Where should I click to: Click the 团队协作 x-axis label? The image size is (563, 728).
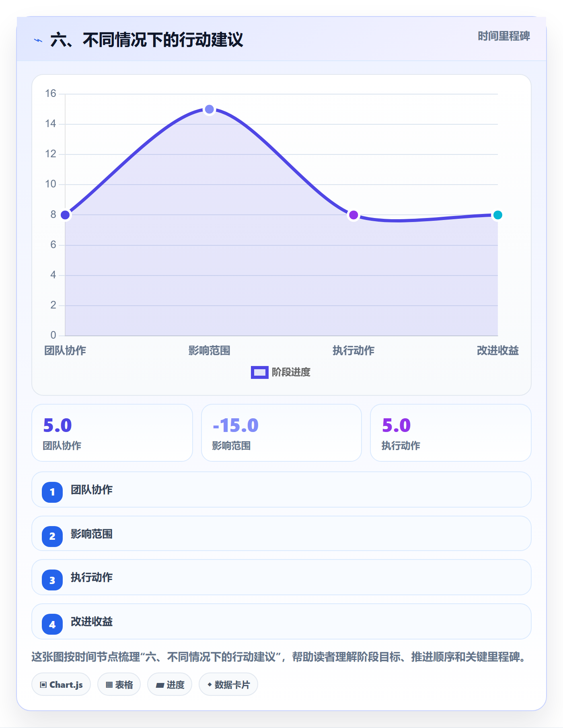[x=65, y=351]
